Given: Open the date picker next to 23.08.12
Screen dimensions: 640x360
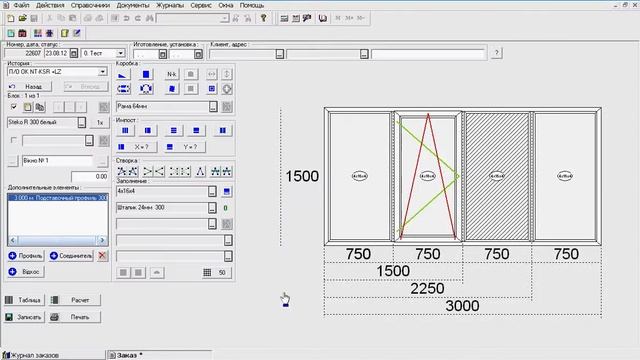Looking at the screenshot, I should click(x=74, y=53).
